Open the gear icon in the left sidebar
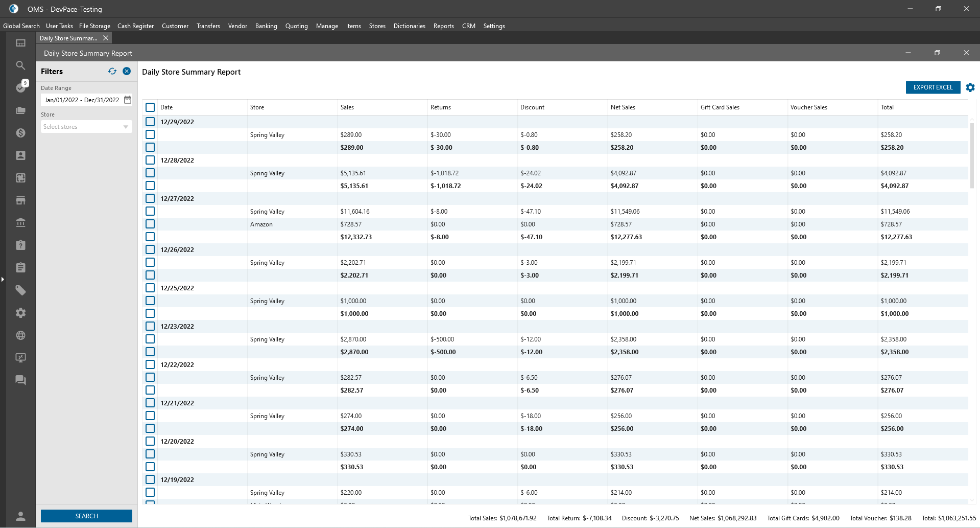This screenshot has width=980, height=528. click(20, 313)
